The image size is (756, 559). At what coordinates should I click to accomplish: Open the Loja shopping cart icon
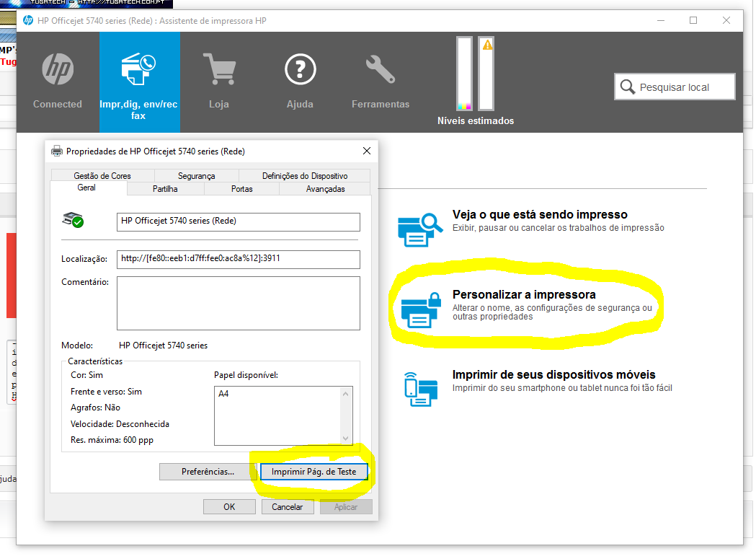pos(218,70)
